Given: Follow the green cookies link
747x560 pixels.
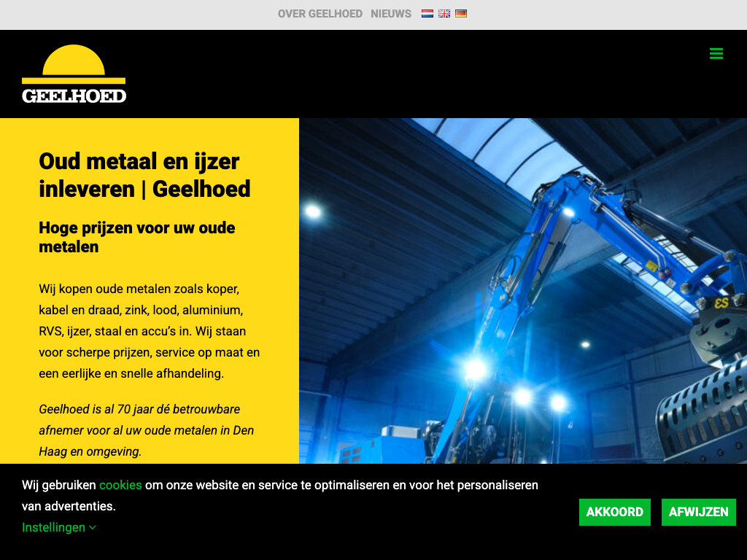Looking at the screenshot, I should 120,485.
